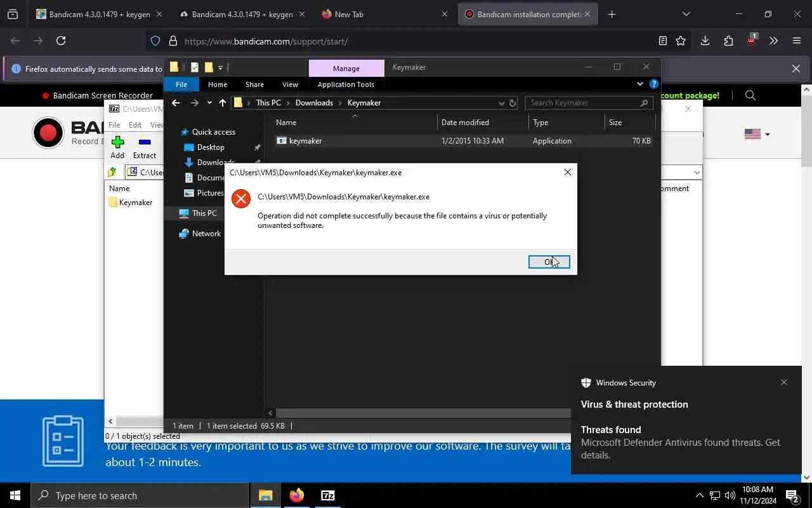Open 7-Zip from the taskbar

coord(327,495)
